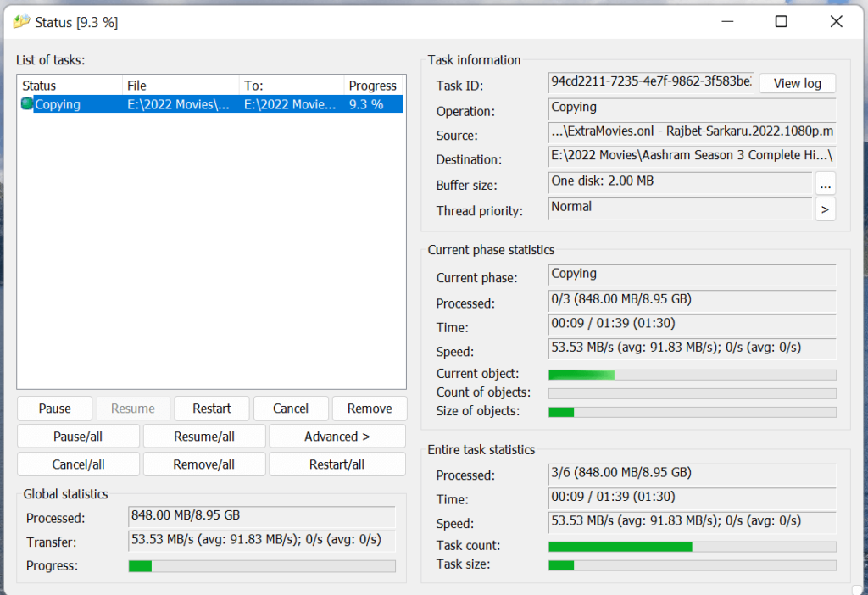868x595 pixels.
Task: Expand thread priority options arrow
Action: point(825,209)
